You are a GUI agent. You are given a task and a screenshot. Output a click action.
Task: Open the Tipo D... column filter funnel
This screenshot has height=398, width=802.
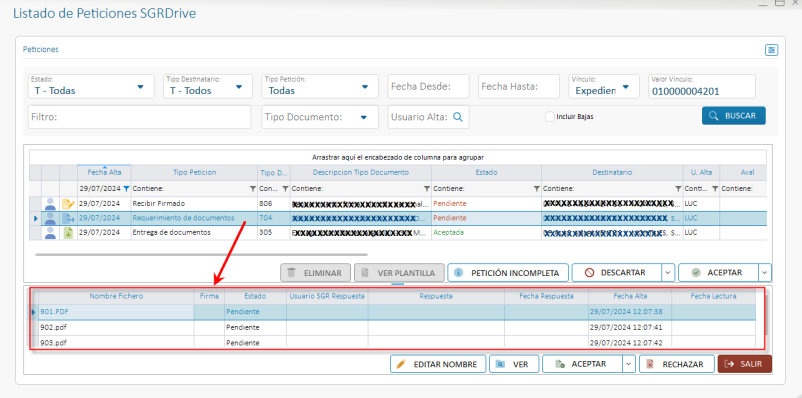click(x=285, y=189)
